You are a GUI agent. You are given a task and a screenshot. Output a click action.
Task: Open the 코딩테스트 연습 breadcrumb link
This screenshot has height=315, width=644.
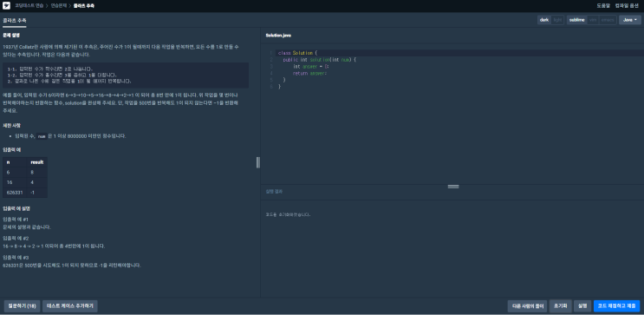pyautogui.click(x=29, y=6)
